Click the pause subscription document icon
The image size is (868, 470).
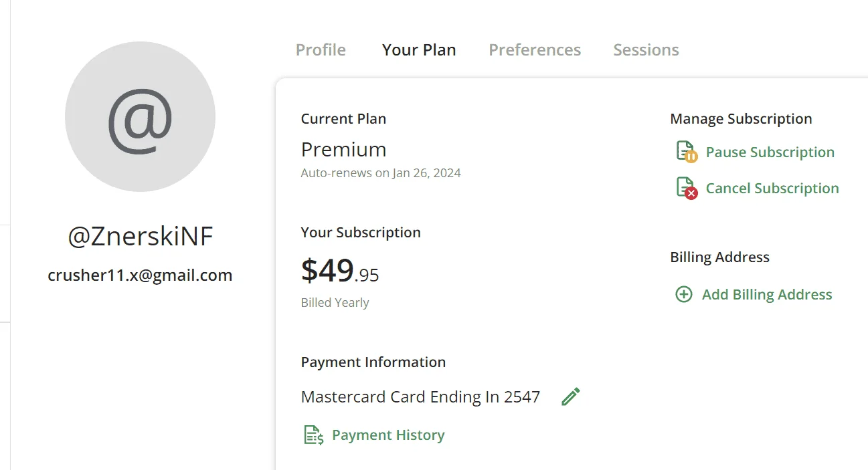click(x=687, y=152)
